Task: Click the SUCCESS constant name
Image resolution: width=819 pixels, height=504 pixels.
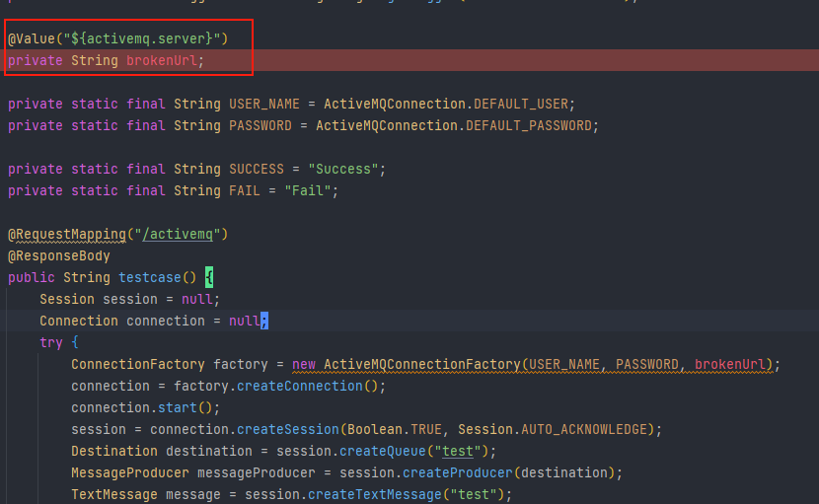Action: (257, 170)
